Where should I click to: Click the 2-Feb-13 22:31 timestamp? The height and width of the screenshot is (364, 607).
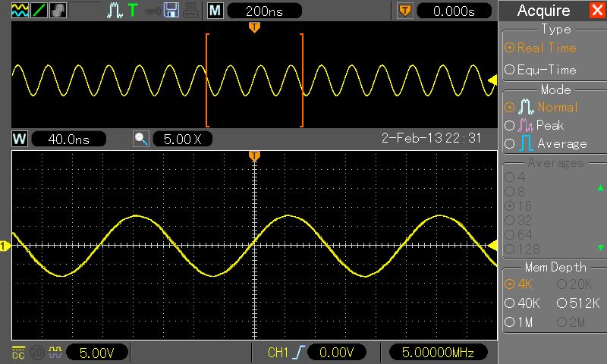pyautogui.click(x=431, y=138)
